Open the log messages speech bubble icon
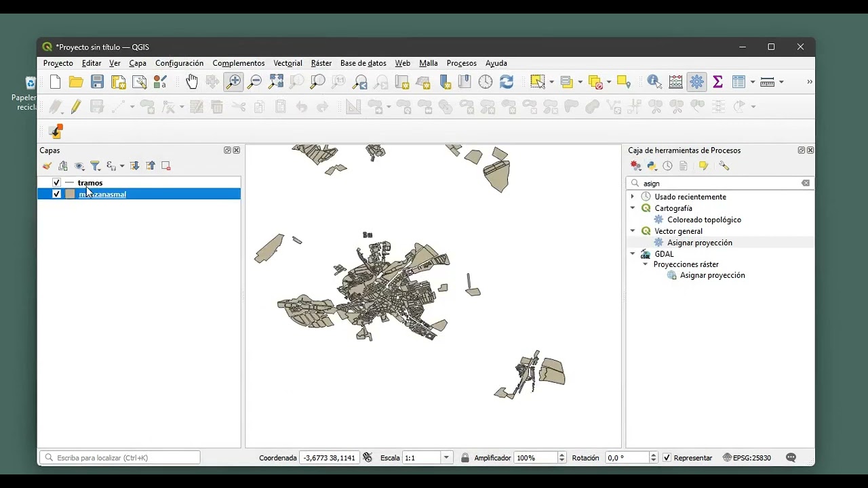 [791, 457]
